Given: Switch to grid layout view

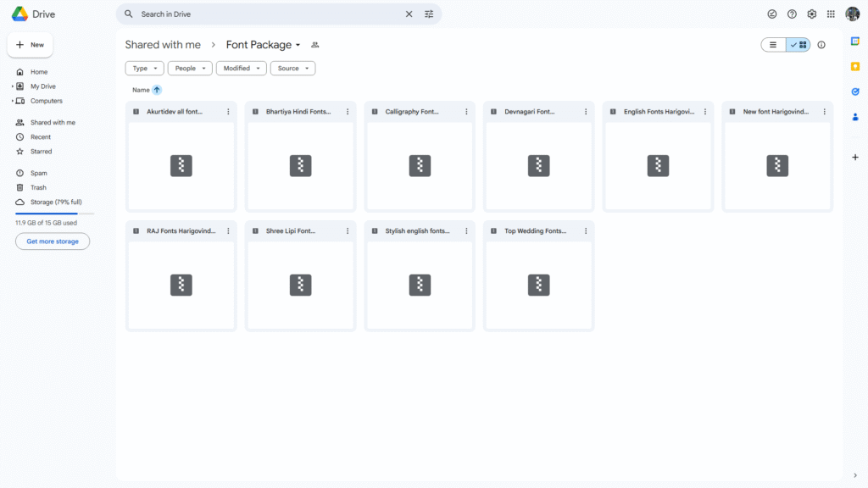Looking at the screenshot, I should click(x=798, y=45).
